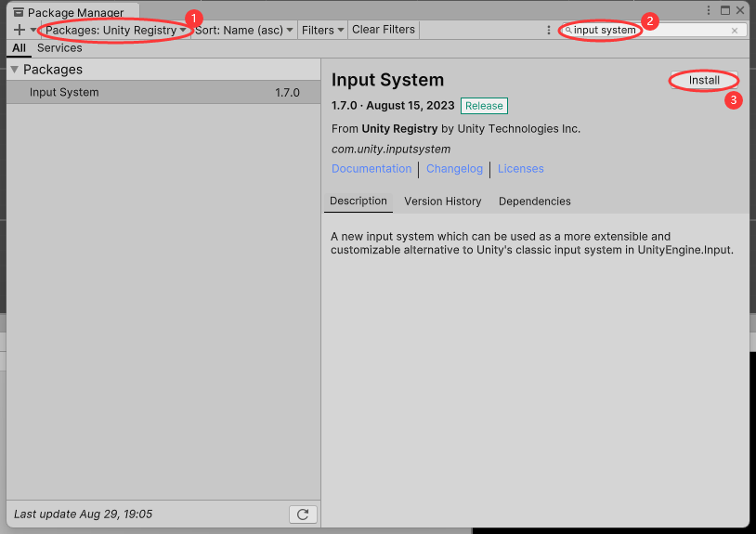Open the Documentation link
The image size is (756, 534).
click(371, 169)
